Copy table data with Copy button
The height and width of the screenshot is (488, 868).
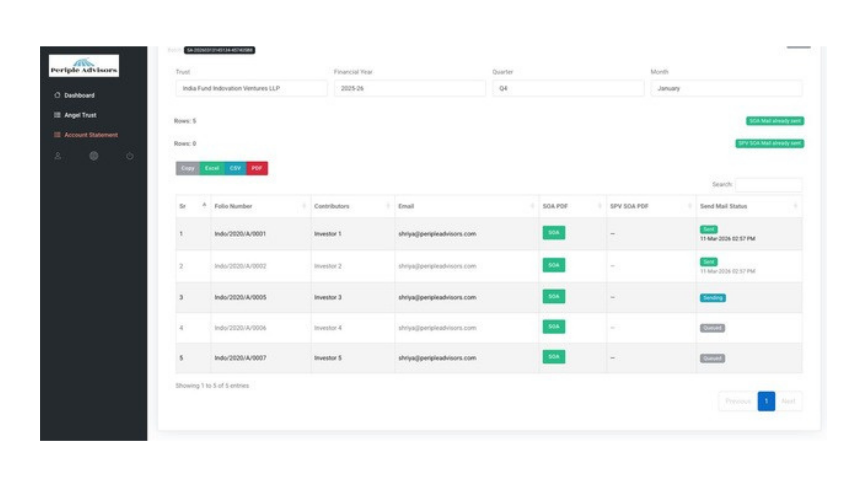point(188,168)
